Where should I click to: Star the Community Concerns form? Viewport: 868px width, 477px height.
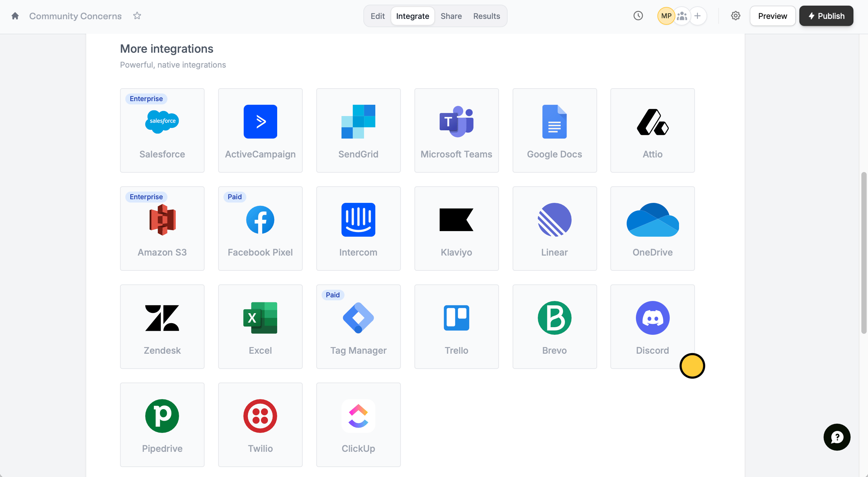pos(137,16)
